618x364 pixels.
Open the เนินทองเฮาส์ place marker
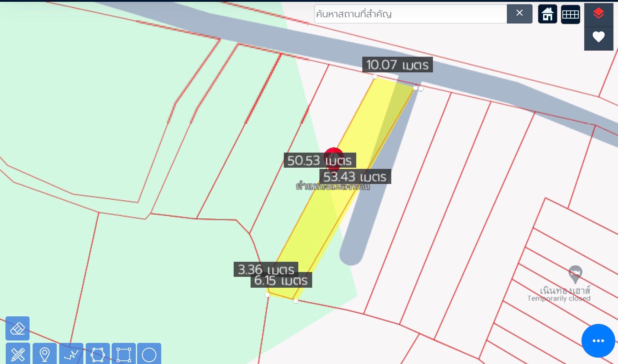[575, 274]
